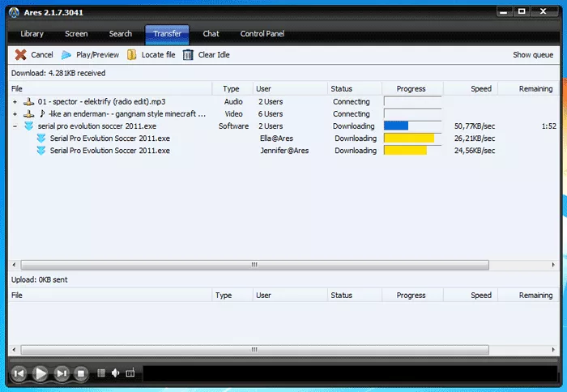Click the download list scroll-right arrow
Image resolution: width=567 pixels, height=392 pixels.
click(553, 265)
